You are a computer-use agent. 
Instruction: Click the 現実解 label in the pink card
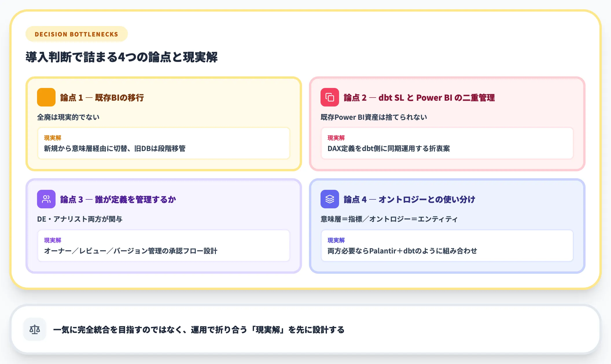click(x=336, y=138)
